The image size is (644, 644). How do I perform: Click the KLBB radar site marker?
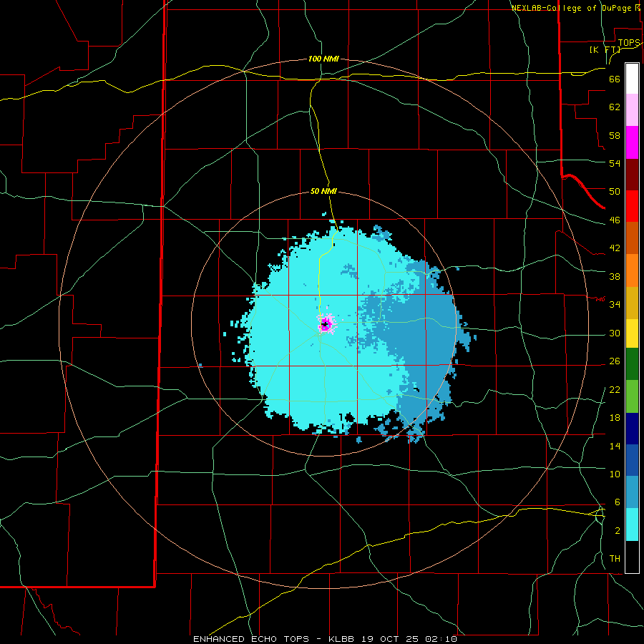coord(325,324)
